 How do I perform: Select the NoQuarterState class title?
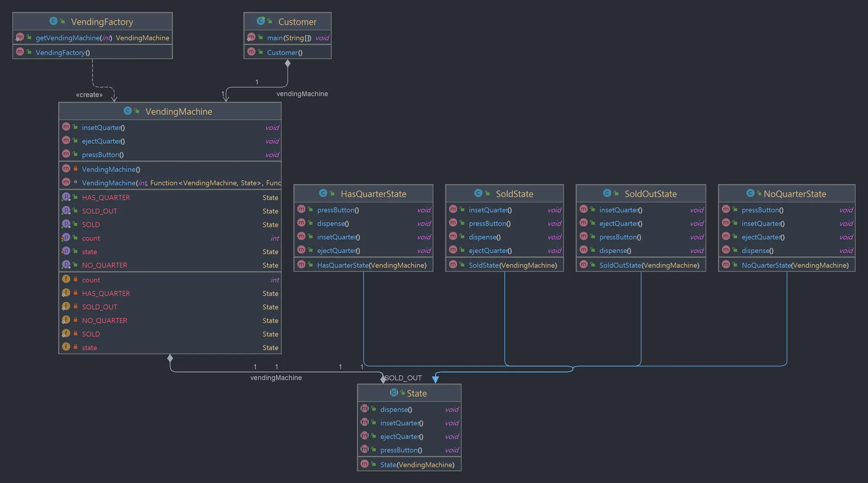tap(794, 194)
